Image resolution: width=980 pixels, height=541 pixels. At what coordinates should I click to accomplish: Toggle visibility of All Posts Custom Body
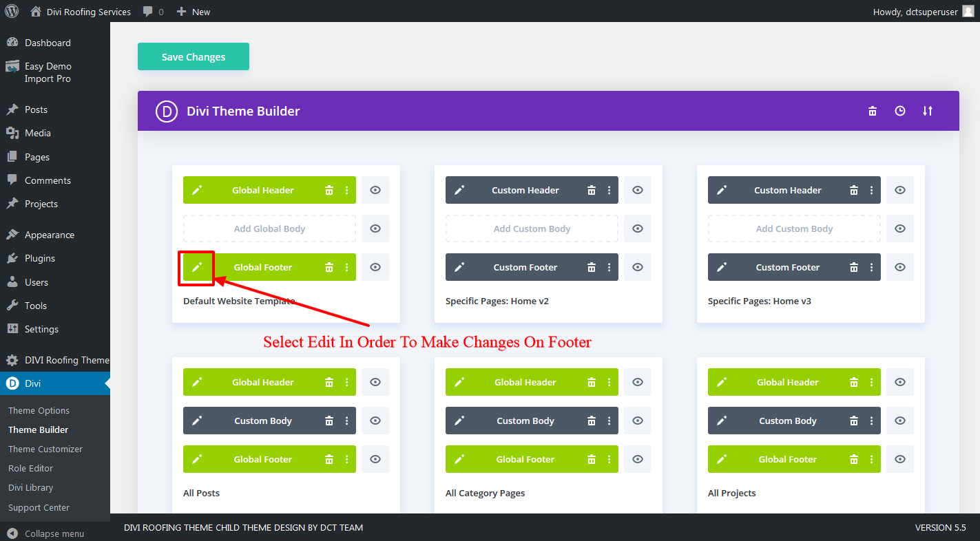coord(375,421)
